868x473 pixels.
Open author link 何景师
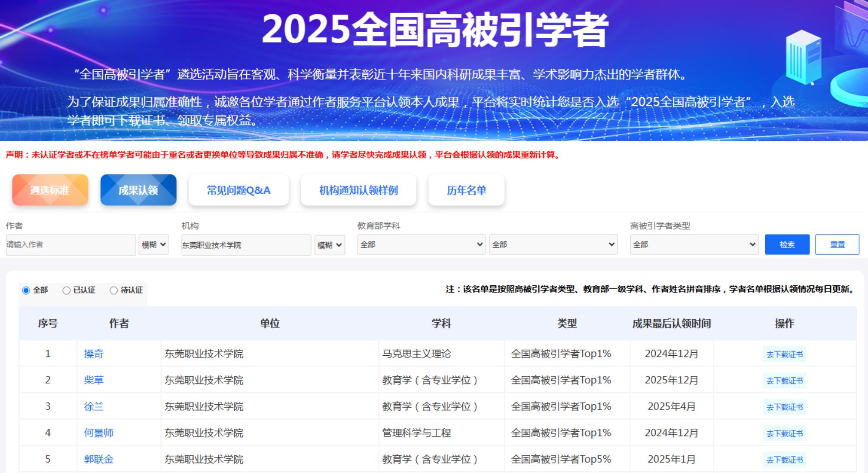[99, 433]
